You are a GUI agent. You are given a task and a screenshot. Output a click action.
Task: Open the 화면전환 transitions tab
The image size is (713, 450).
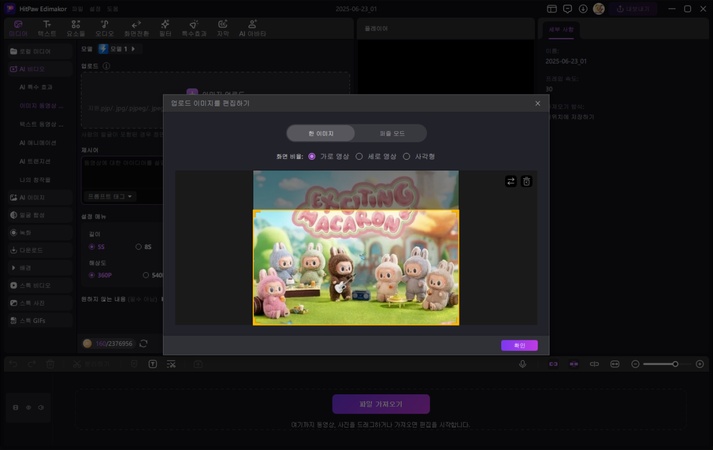coord(136,28)
